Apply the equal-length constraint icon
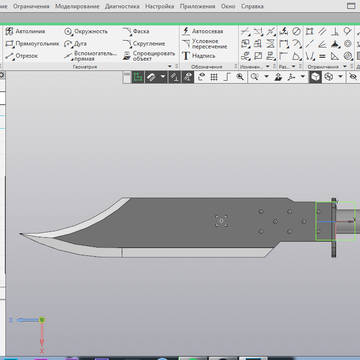This screenshot has width=360, height=360. pyautogui.click(x=322, y=56)
